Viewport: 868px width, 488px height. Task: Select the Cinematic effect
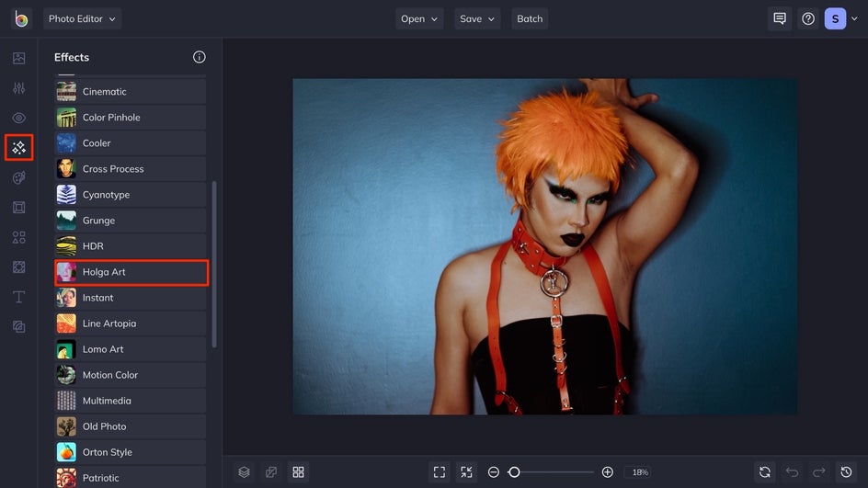(131, 91)
